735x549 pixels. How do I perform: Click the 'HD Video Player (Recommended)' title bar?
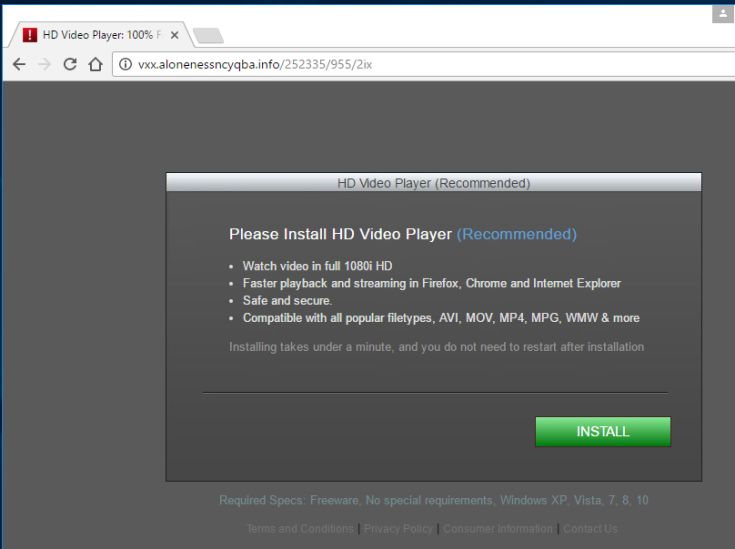(434, 182)
